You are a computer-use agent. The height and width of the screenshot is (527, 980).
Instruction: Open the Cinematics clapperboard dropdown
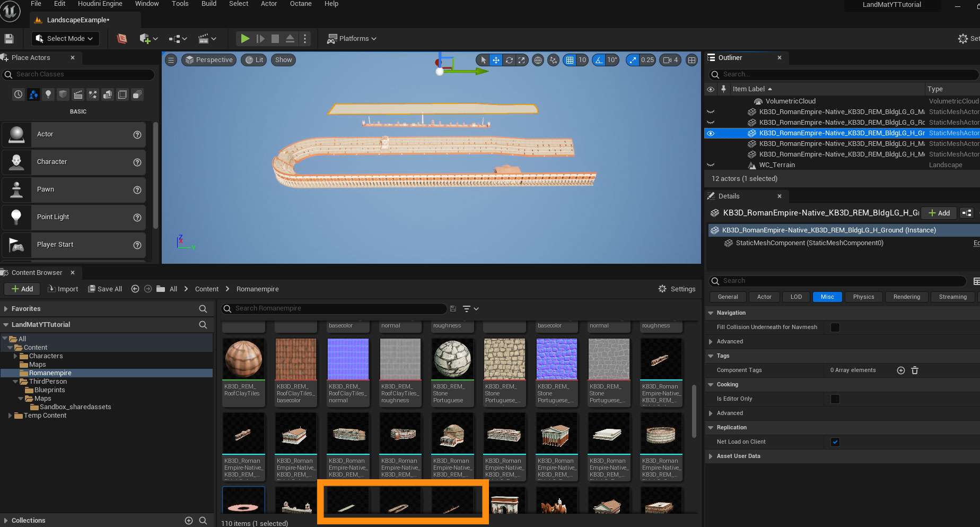tap(207, 38)
